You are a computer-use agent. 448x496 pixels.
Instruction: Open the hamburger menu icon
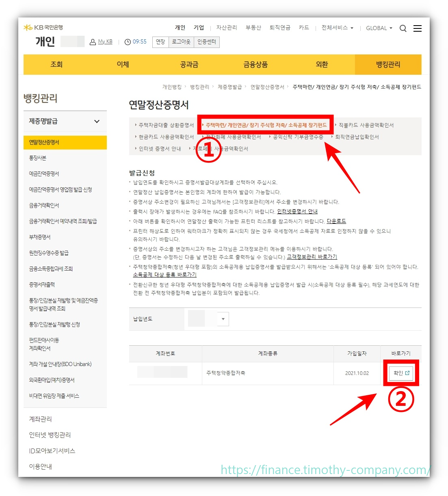[x=418, y=28]
